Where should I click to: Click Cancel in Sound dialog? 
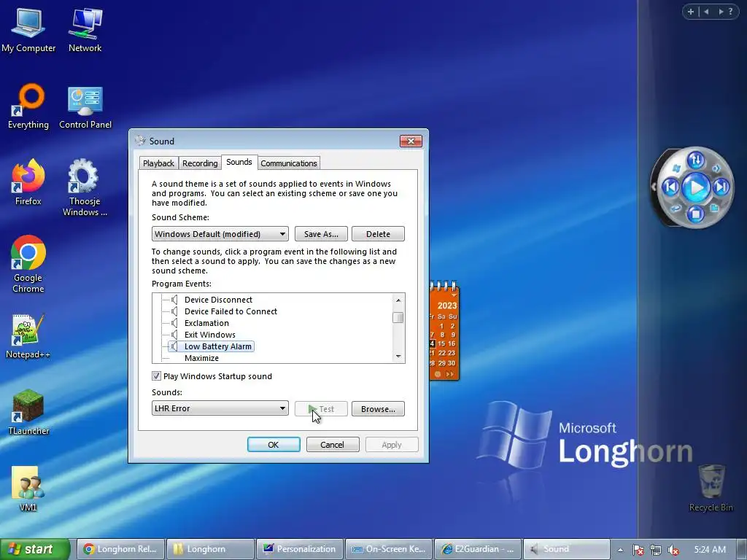tap(333, 444)
